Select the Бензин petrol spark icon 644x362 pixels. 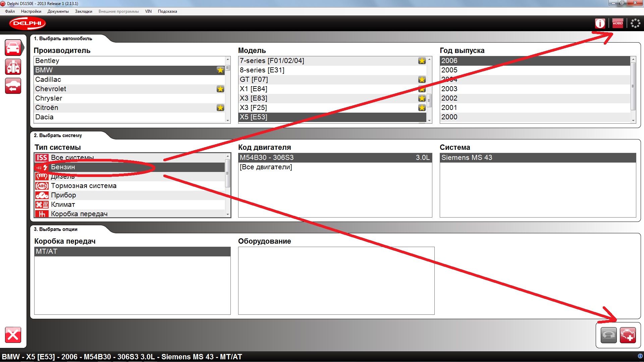click(42, 167)
